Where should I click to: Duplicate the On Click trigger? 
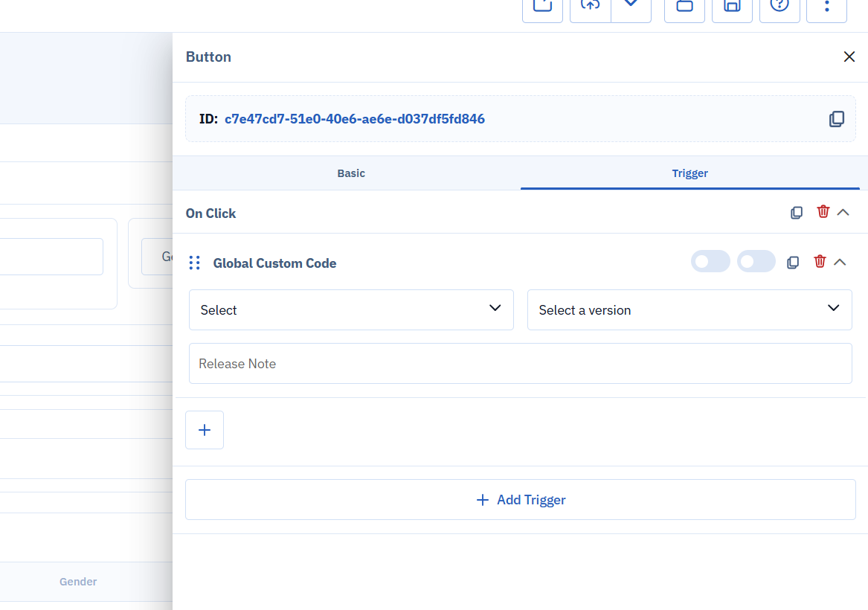pos(797,213)
